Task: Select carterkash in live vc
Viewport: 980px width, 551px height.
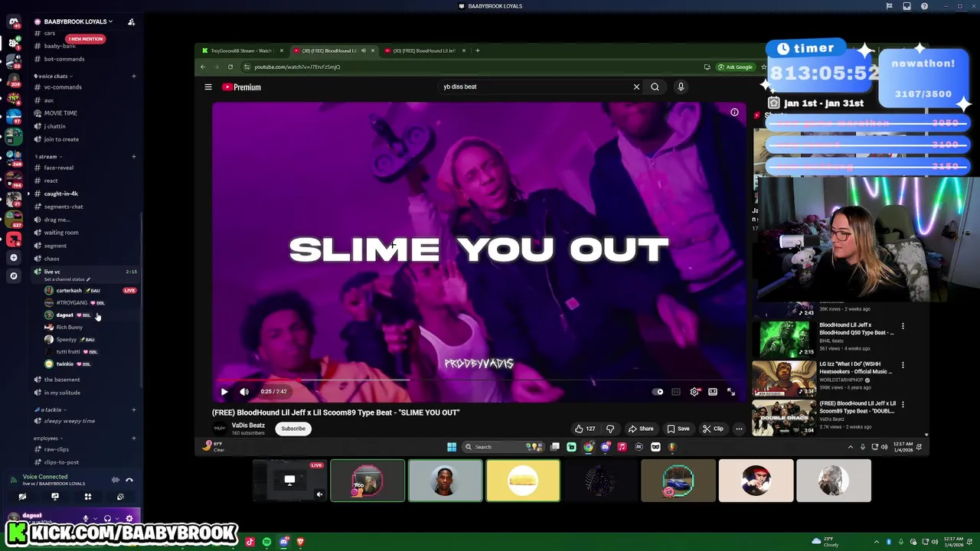Action: (x=68, y=291)
